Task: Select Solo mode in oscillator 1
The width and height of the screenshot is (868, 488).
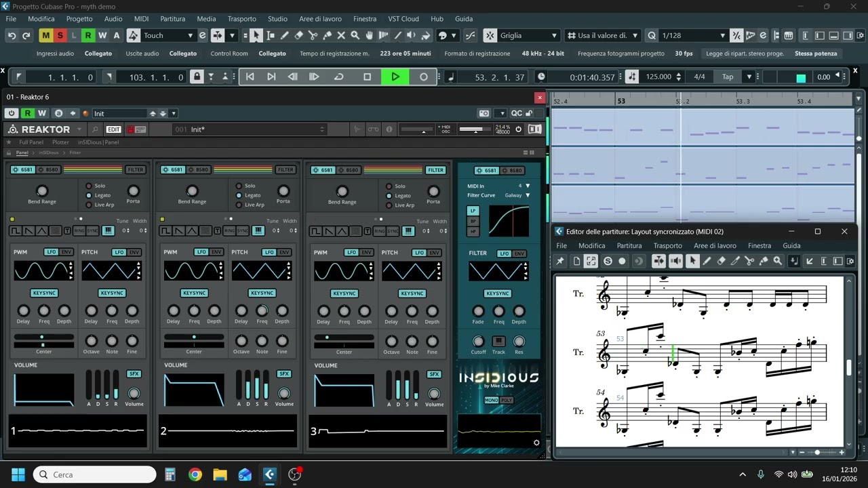Action: 89,186
